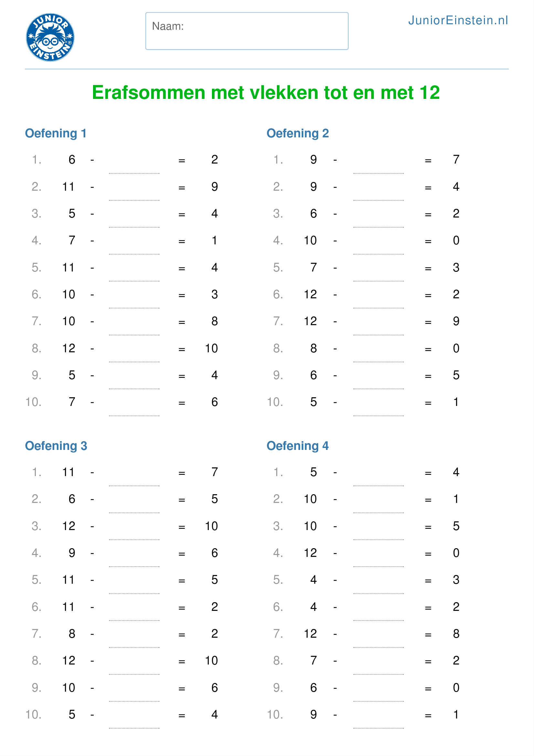This screenshot has width=534, height=756.
Task: Click inside the Naam name field
Action: click(x=247, y=31)
